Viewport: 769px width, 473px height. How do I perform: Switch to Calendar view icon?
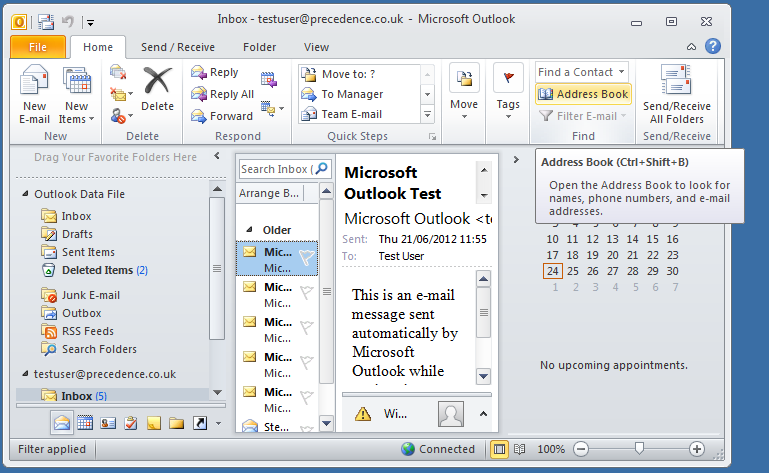(x=85, y=422)
